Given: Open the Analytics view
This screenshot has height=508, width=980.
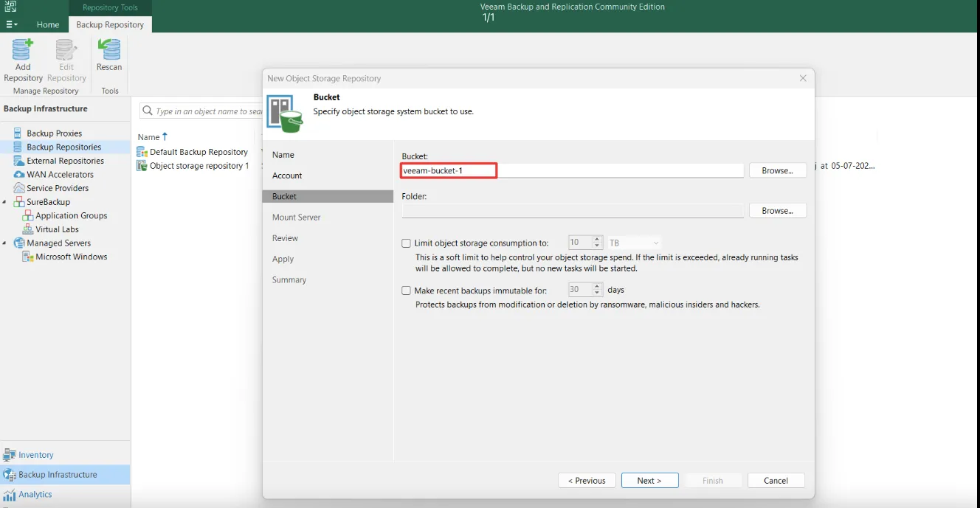Looking at the screenshot, I should 64,495.
